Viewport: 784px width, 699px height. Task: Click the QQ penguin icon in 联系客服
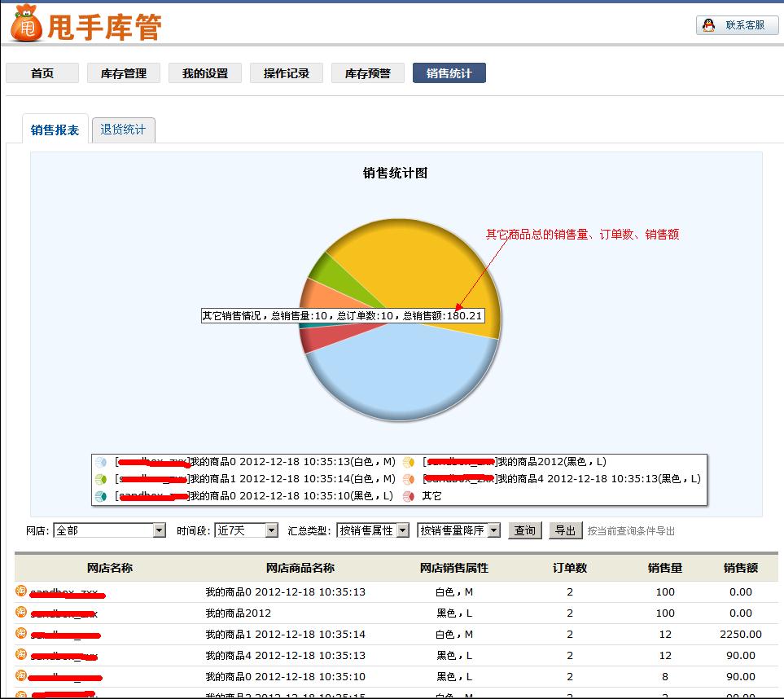tap(708, 25)
